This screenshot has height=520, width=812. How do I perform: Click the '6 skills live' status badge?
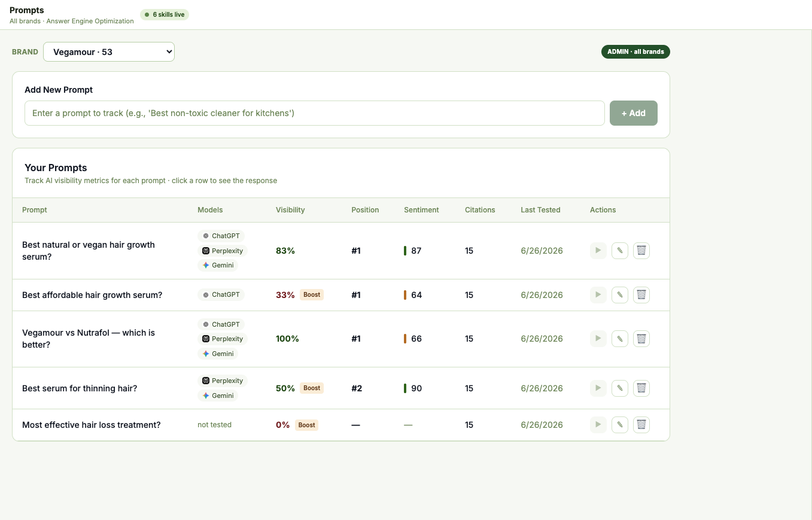pos(165,14)
